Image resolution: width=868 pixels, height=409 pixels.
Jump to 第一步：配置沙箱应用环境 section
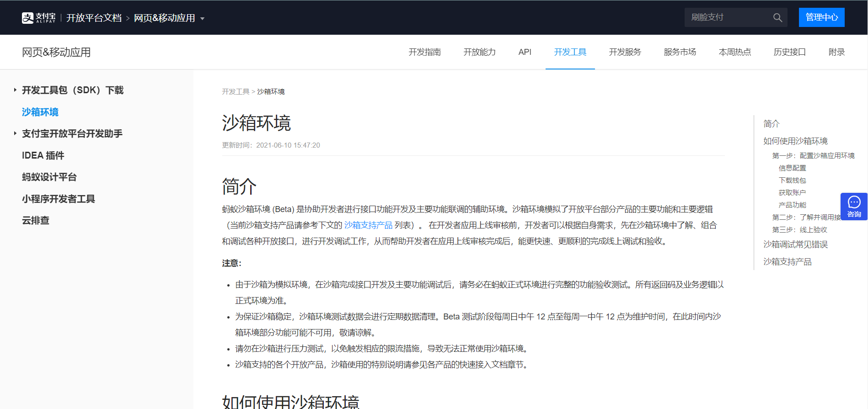[x=813, y=155]
